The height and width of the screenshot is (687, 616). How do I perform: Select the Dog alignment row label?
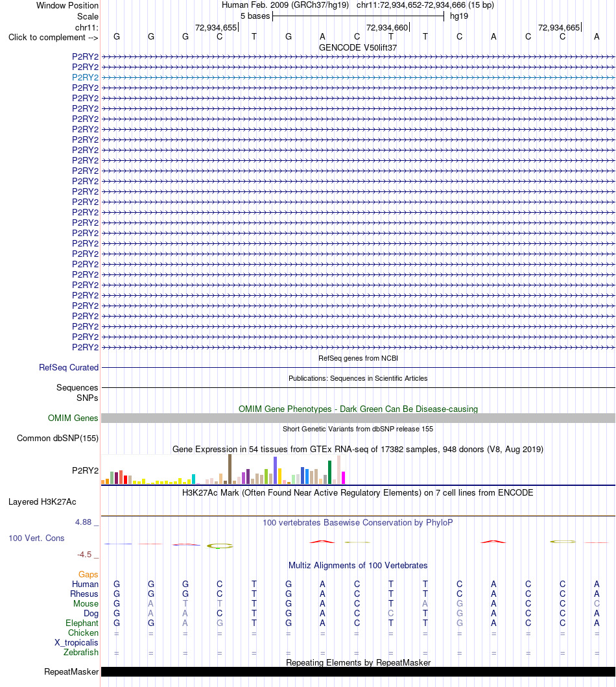pyautogui.click(x=91, y=614)
